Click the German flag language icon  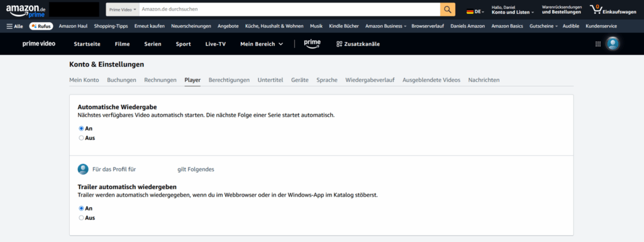(x=470, y=12)
